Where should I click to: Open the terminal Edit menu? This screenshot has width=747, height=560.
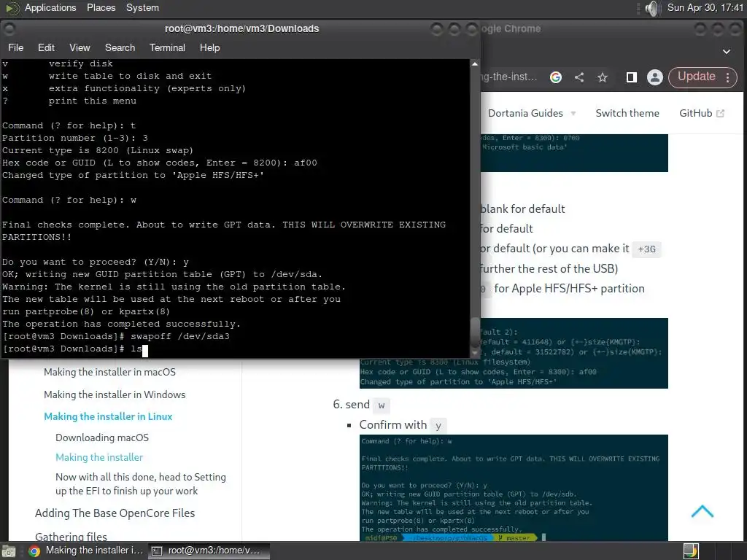pos(46,47)
